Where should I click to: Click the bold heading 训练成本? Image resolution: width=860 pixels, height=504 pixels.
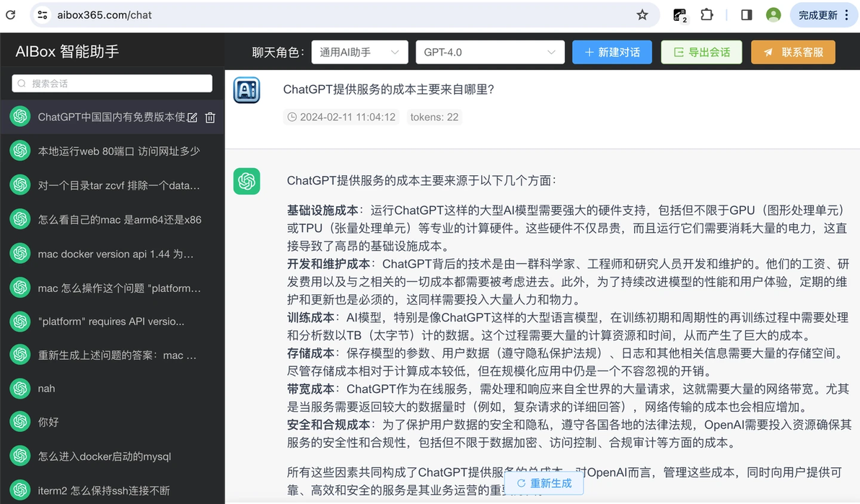coord(310,317)
